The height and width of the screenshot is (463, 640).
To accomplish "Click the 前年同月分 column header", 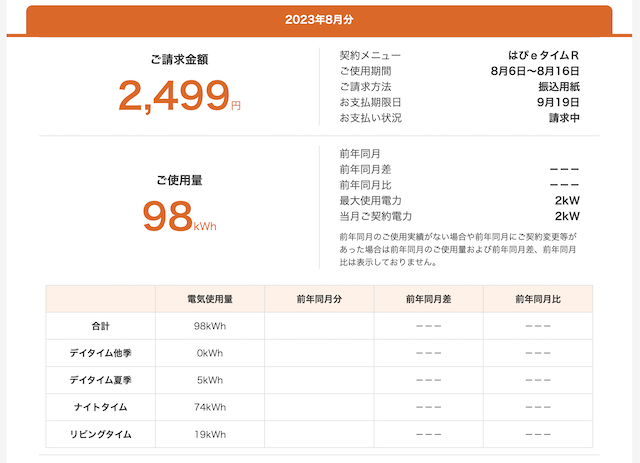I will [x=319, y=299].
